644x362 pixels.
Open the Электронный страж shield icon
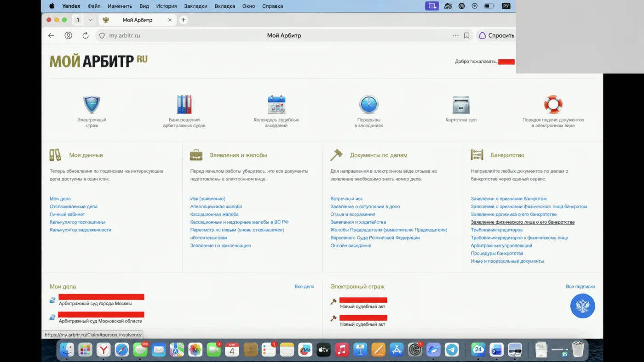[92, 105]
